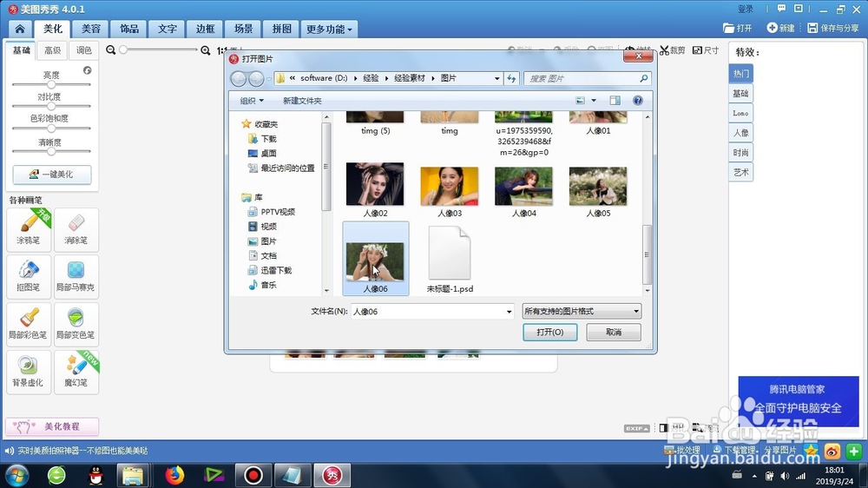Image resolution: width=868 pixels, height=488 pixels.
Task: Expand the 文件名 filename dropdown arrow
Action: tap(510, 312)
